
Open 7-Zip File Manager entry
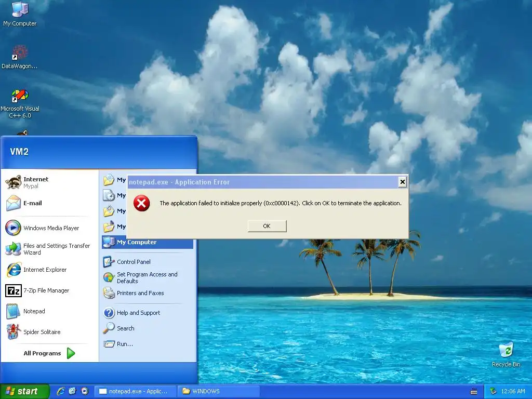(x=49, y=290)
